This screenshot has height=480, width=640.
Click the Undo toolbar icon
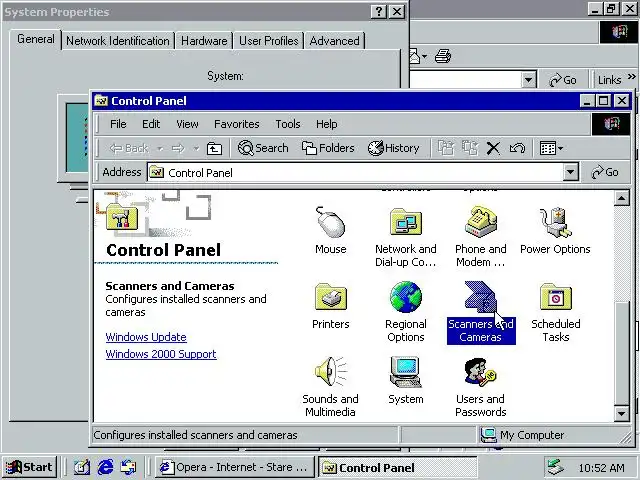coord(517,148)
